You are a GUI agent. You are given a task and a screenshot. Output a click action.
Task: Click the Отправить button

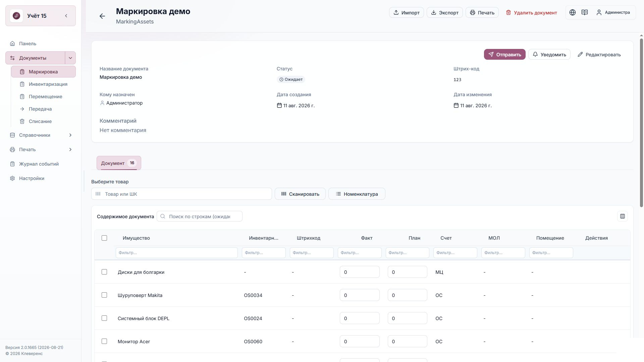click(504, 54)
